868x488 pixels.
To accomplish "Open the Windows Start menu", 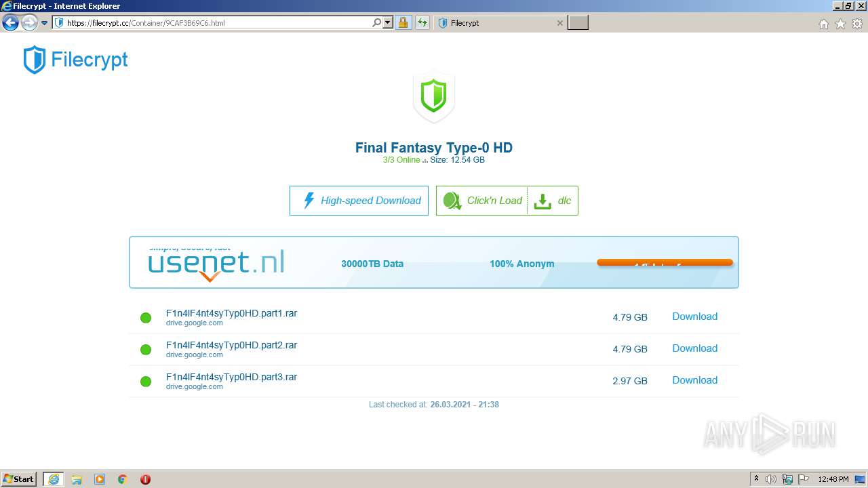I will pos(19,479).
